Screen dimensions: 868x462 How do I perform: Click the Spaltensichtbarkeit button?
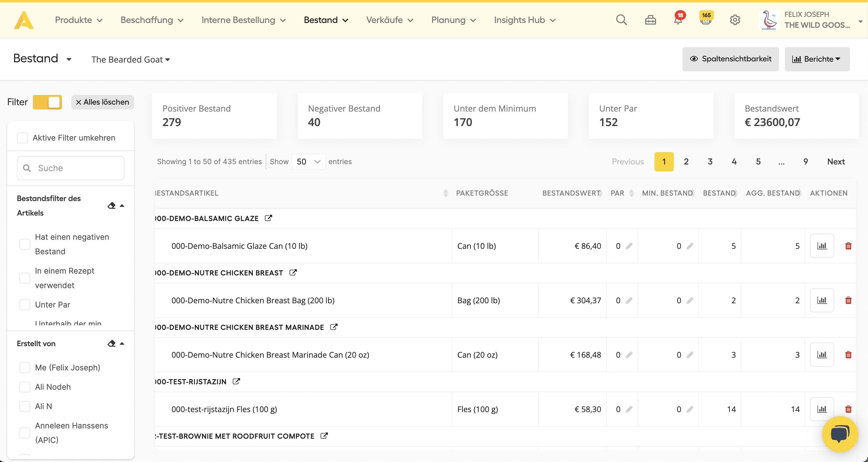pyautogui.click(x=730, y=59)
